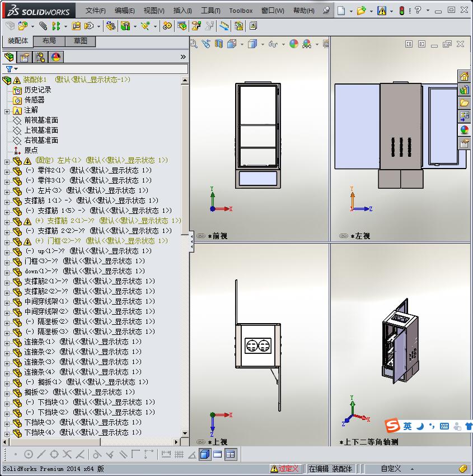Viewport: 473px width, 476px height.
Task: Click Section View icon
Action: (x=219, y=44)
